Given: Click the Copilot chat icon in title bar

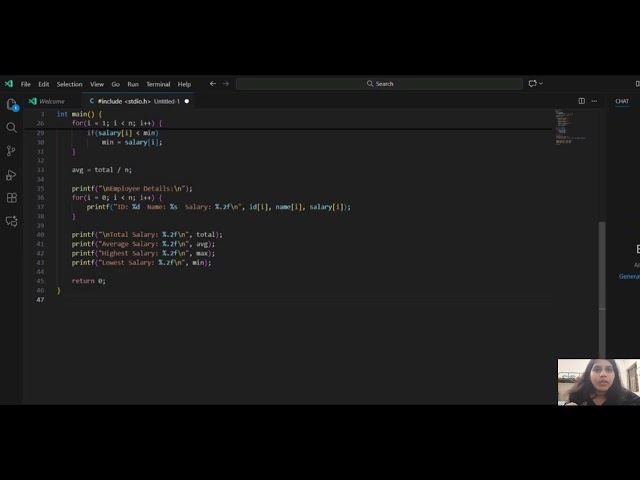Looking at the screenshot, I should pyautogui.click(x=532, y=84).
